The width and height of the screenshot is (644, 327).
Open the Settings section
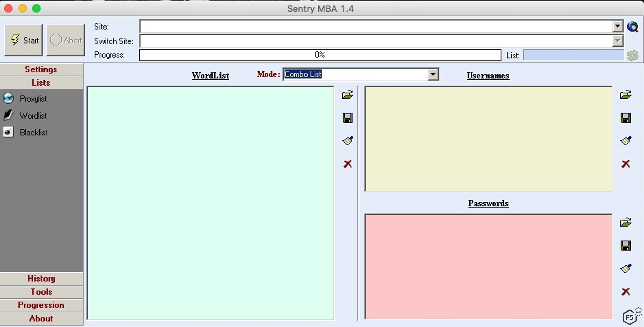coord(41,69)
